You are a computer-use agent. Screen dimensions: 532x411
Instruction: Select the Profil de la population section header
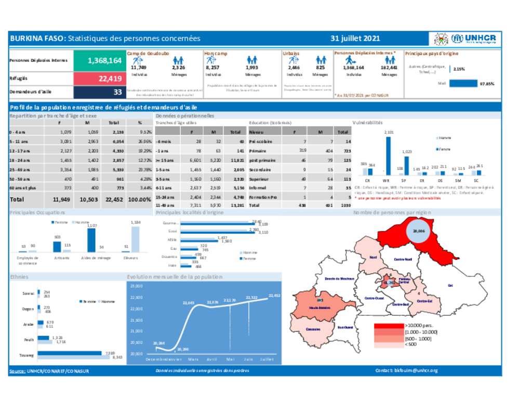click(103, 108)
